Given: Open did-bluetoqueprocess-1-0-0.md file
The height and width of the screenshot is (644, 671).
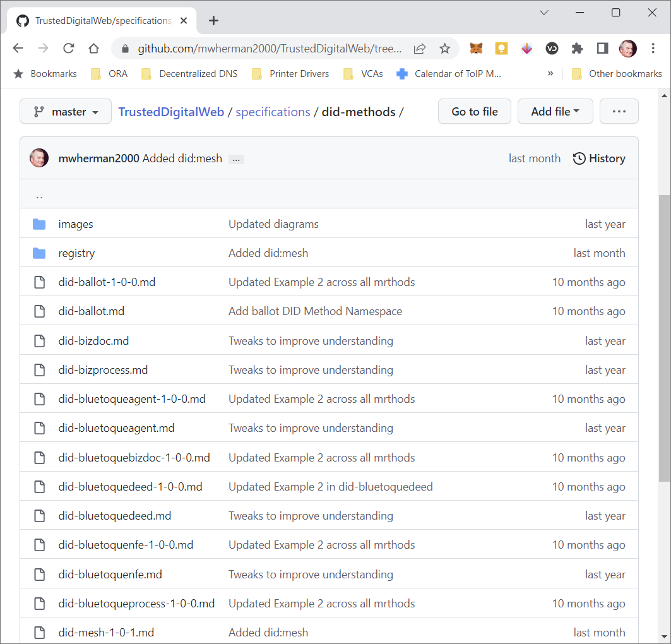Looking at the screenshot, I should pos(136,604).
